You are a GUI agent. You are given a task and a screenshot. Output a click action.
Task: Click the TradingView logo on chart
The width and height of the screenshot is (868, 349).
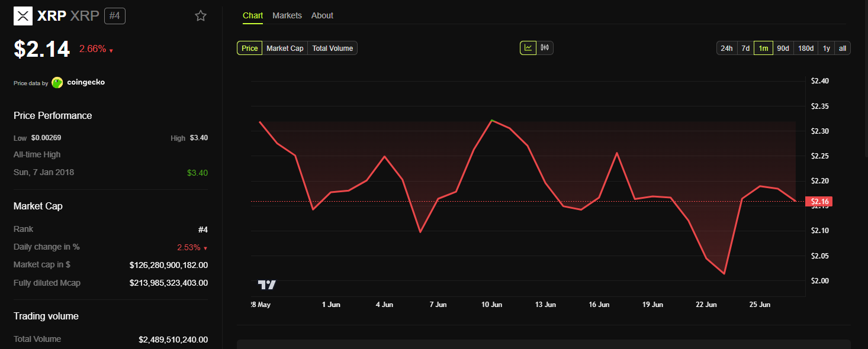[267, 285]
